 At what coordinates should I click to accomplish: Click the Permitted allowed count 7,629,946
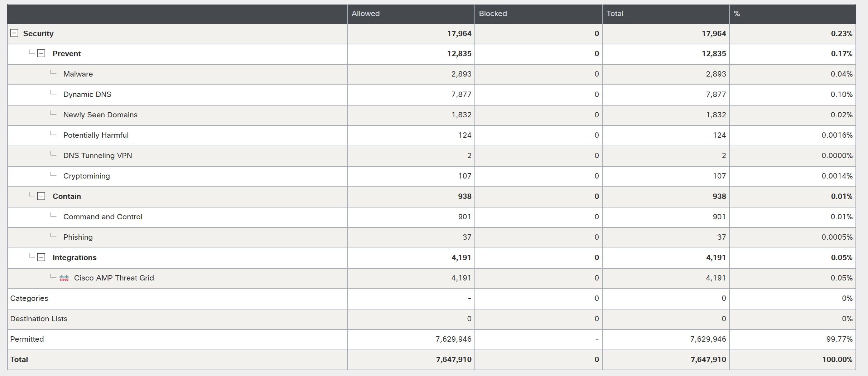(453, 339)
